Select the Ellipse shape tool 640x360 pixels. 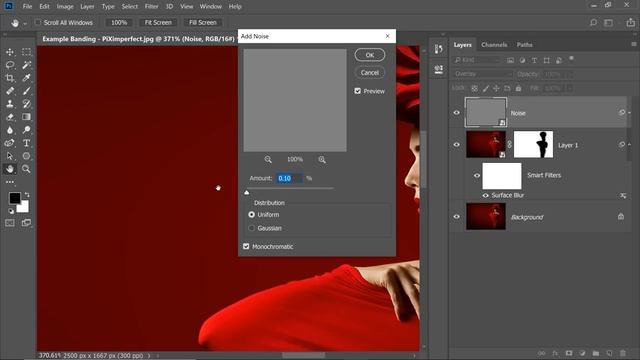(27, 156)
